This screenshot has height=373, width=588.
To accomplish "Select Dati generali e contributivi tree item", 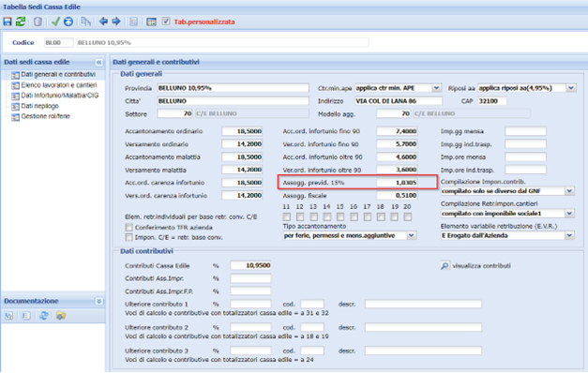I will click(x=58, y=75).
